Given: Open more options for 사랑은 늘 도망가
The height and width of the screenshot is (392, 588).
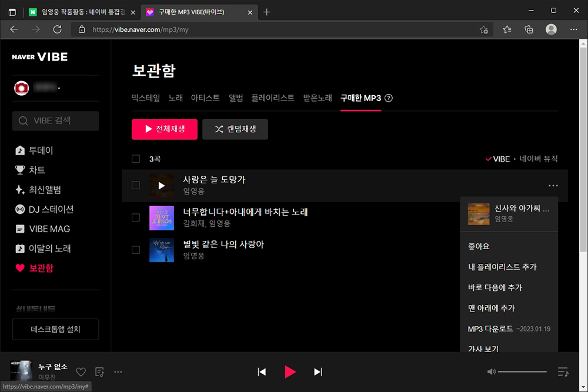Looking at the screenshot, I should click(553, 186).
